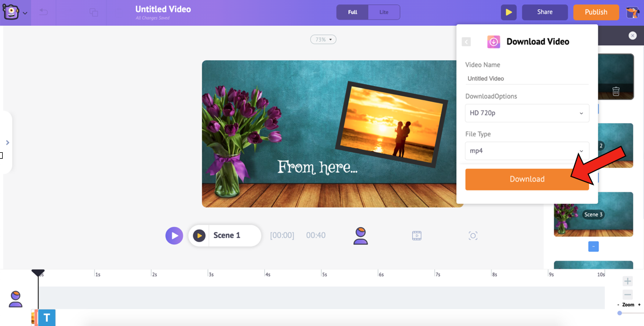The width and height of the screenshot is (644, 326).
Task: Click the Video Name input field
Action: tap(527, 79)
